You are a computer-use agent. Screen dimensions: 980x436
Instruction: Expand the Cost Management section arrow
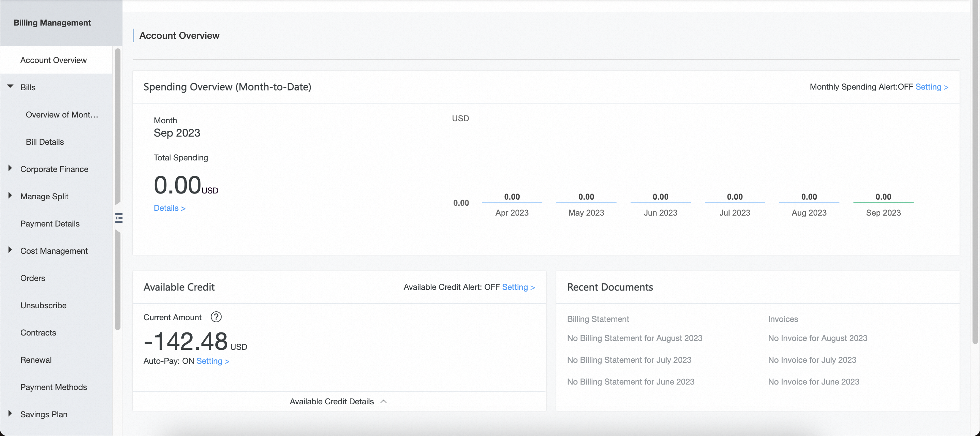point(10,250)
